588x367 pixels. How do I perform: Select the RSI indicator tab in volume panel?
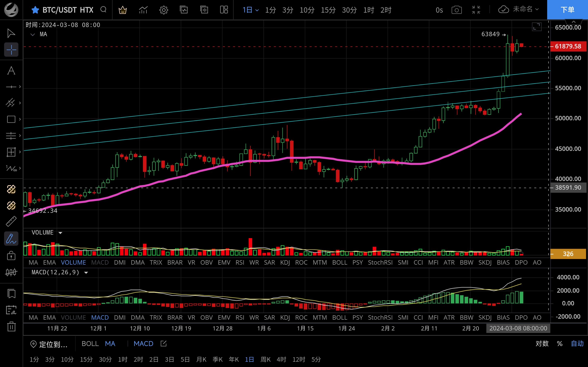click(x=239, y=262)
